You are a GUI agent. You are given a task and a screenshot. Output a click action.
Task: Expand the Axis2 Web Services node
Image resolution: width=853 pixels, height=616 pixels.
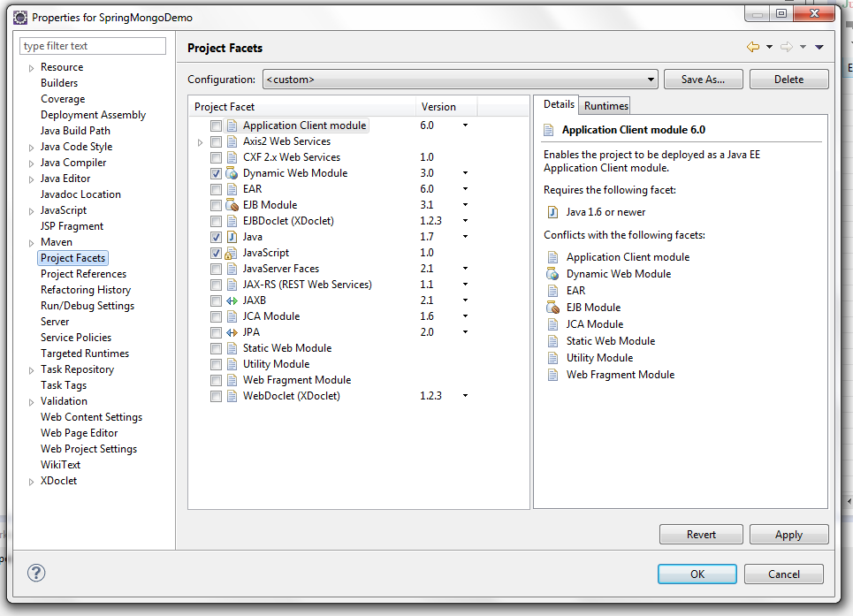click(x=200, y=142)
